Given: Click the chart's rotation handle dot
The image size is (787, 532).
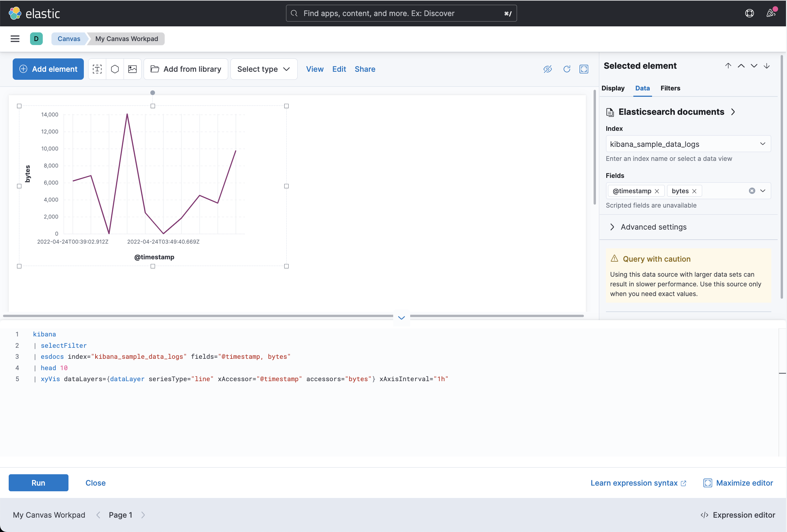Looking at the screenshot, I should (x=153, y=93).
